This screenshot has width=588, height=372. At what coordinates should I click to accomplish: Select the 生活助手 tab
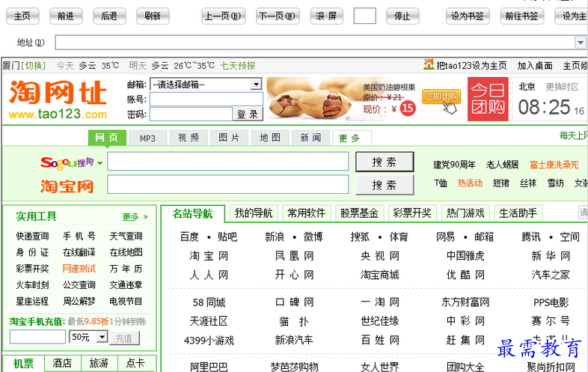click(518, 213)
